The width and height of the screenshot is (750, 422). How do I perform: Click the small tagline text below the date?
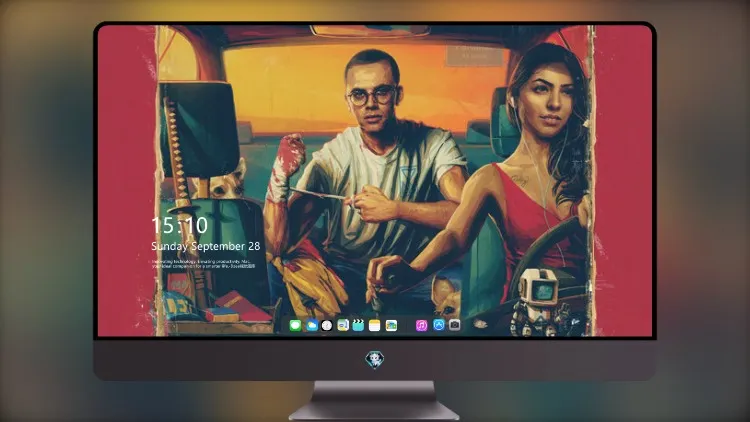(204, 264)
